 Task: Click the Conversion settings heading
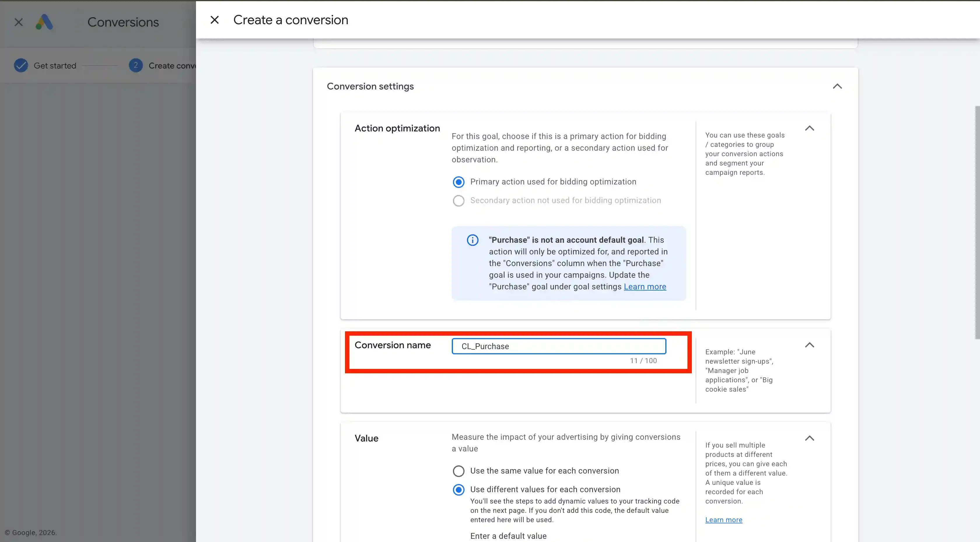click(x=370, y=86)
